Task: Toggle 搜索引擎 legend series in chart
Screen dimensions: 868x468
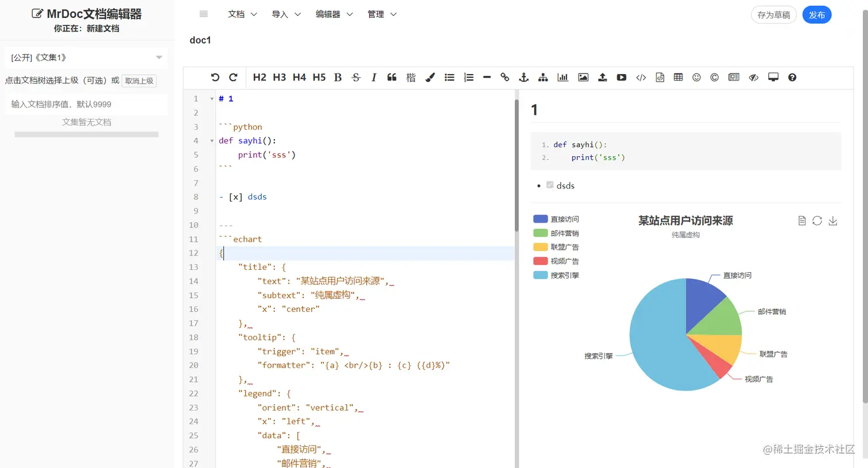Action: coord(556,275)
